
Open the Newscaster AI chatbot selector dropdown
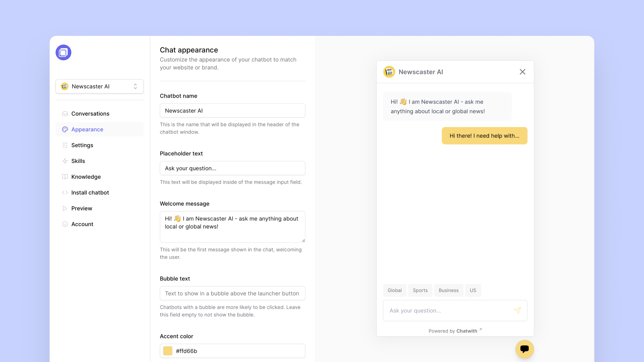click(100, 86)
